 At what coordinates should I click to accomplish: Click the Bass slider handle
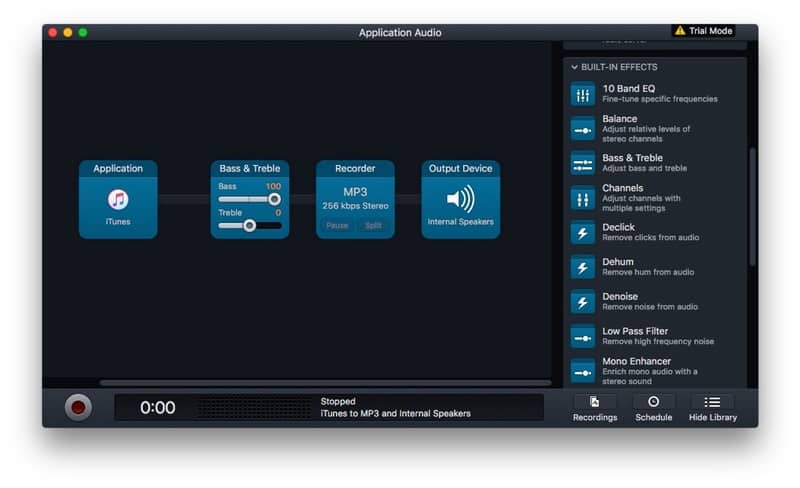274,199
